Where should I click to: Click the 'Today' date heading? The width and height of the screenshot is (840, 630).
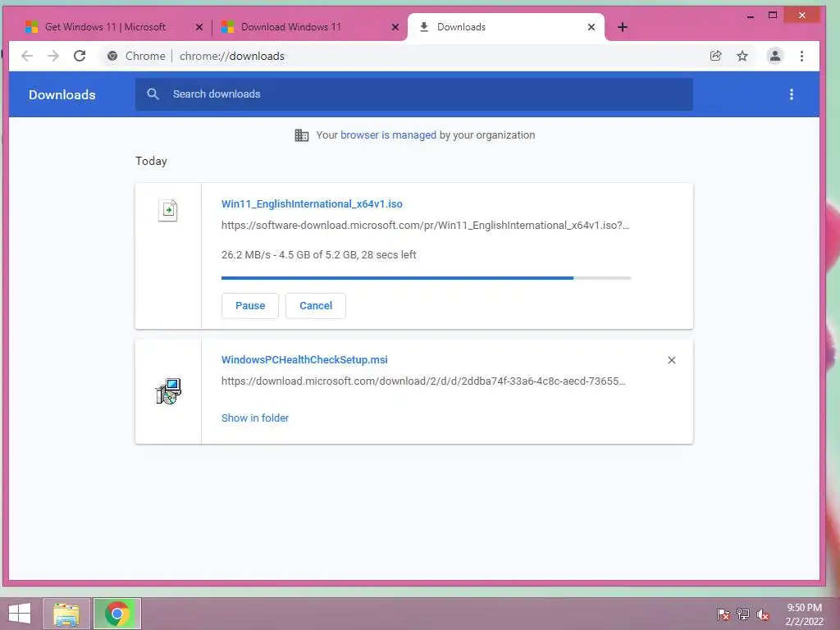151,161
